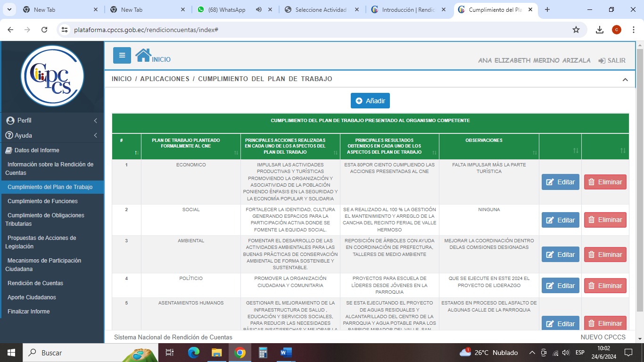Screen dimensions: 644x362
Task: Bookmark this page with star icon
Action: [576, 30]
